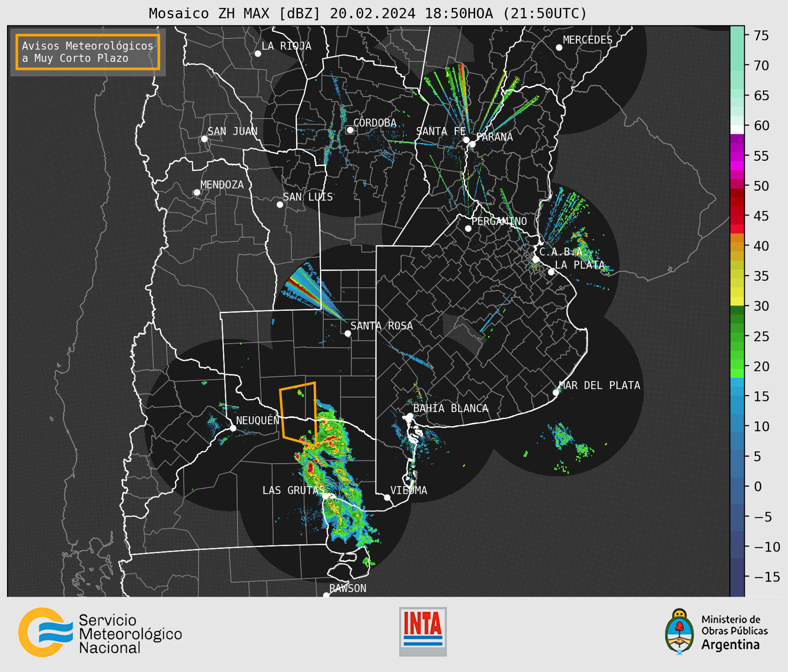
Task: Click the MENDOZA city marker dot
Action: click(x=197, y=193)
